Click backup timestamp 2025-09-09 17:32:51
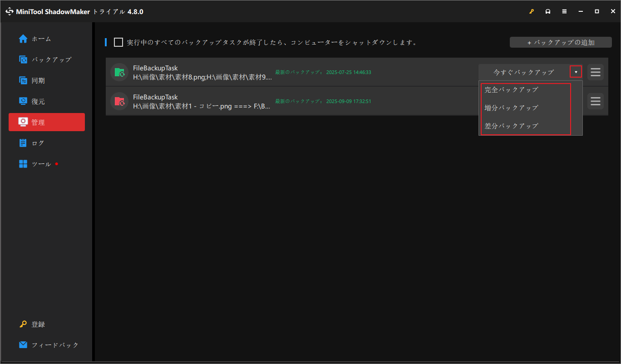Image resolution: width=621 pixels, height=364 pixels. point(349,101)
